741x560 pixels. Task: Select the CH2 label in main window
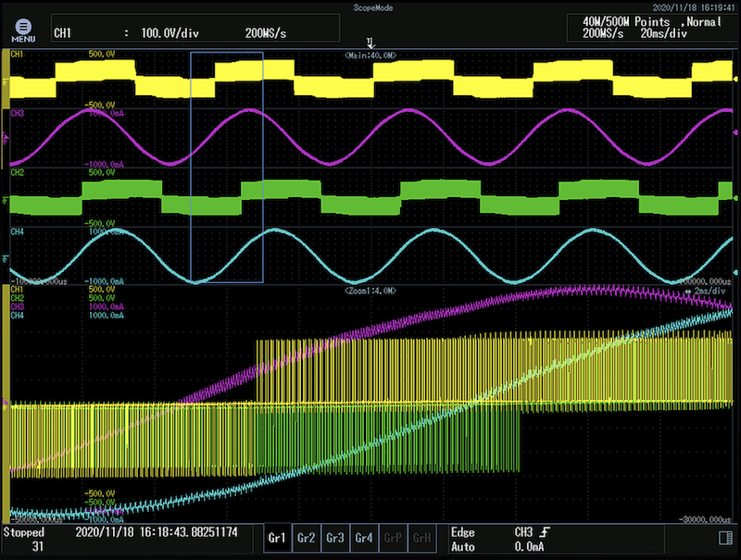17,172
